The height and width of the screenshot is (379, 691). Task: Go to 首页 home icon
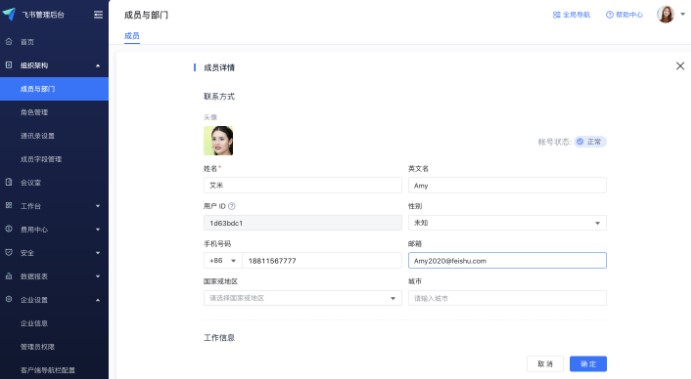[9, 42]
